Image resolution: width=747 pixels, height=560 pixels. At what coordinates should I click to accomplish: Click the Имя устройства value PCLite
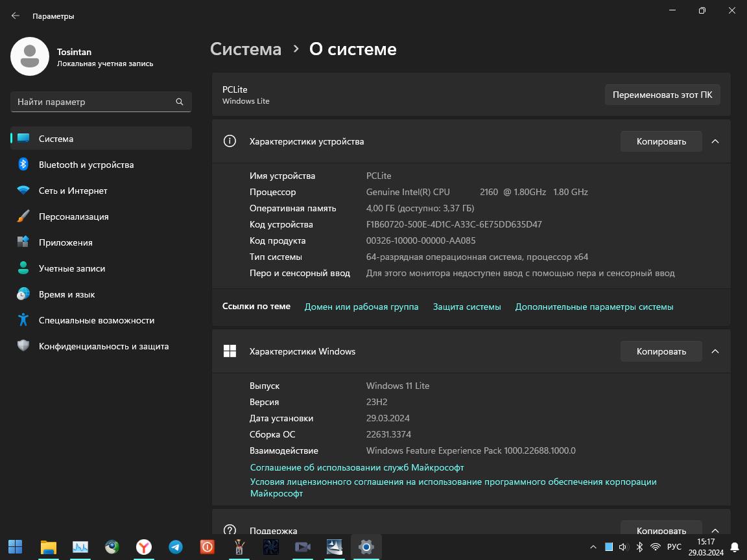tap(379, 176)
